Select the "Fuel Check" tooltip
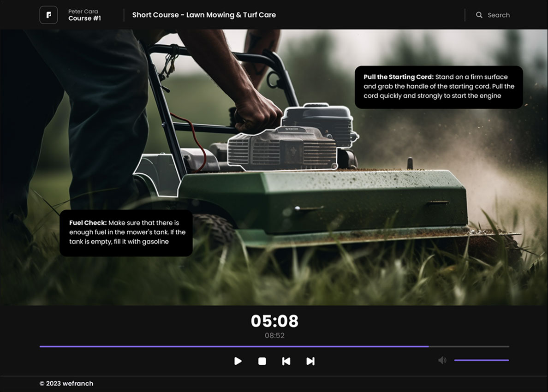The image size is (548, 392). click(x=126, y=232)
